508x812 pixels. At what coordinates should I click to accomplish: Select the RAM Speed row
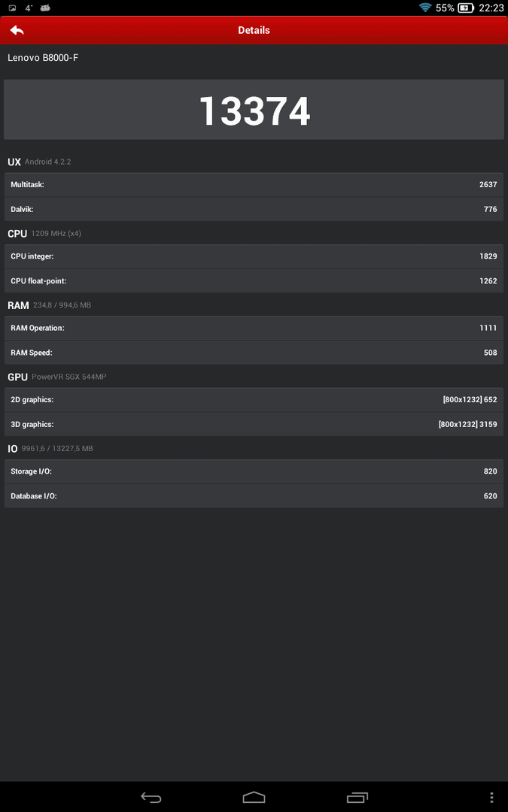click(x=254, y=353)
